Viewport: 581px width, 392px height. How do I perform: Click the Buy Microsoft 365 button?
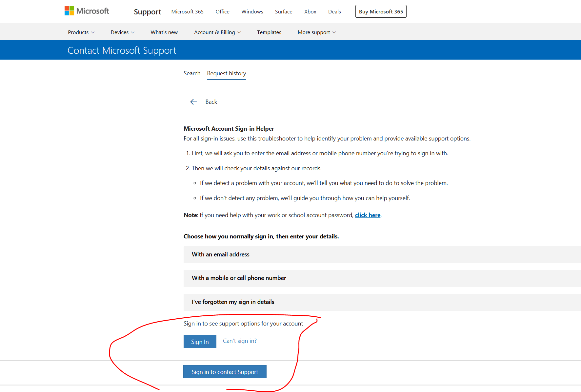(x=381, y=11)
